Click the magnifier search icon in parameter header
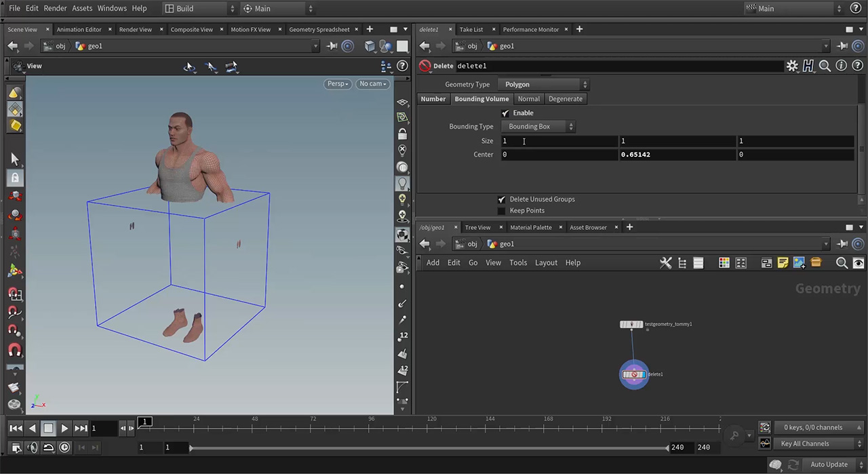The height and width of the screenshot is (474, 868). click(825, 66)
